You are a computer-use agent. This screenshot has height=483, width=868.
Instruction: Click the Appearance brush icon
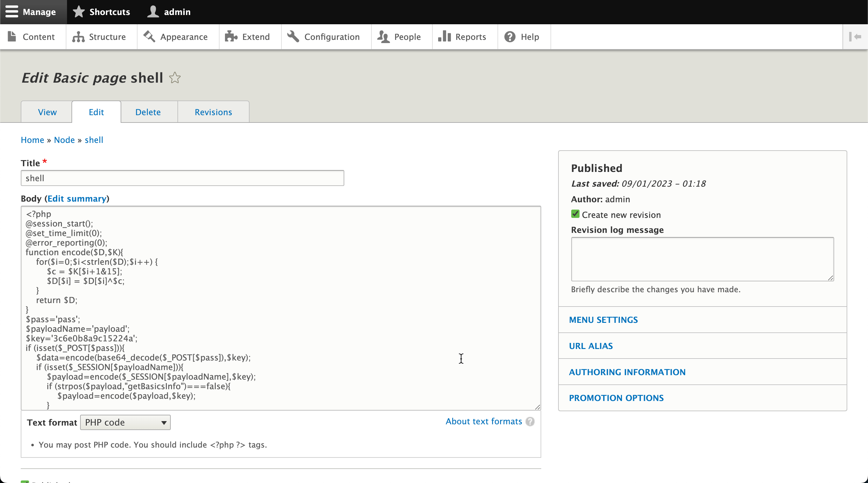click(149, 36)
